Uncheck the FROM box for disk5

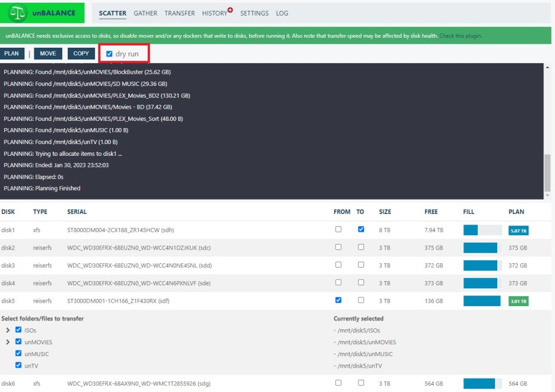click(x=339, y=300)
